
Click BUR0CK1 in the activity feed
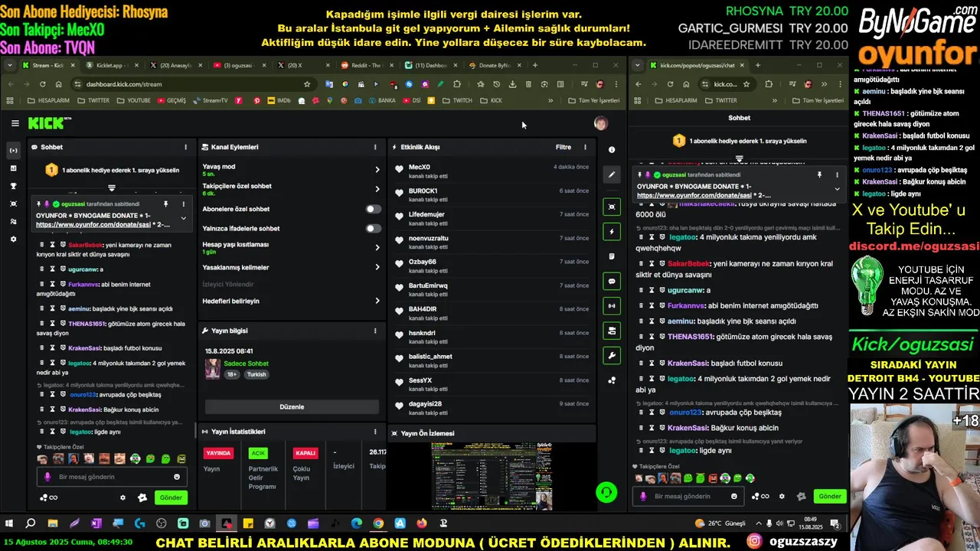pyautogui.click(x=423, y=191)
